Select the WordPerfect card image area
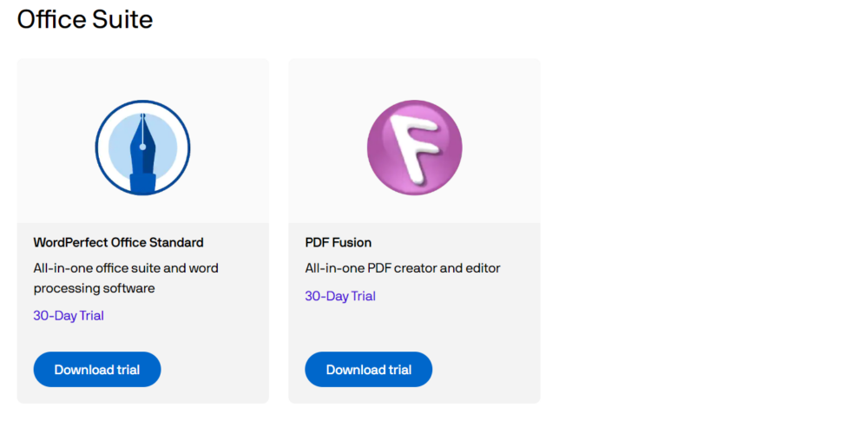The image size is (868, 434). 143,141
